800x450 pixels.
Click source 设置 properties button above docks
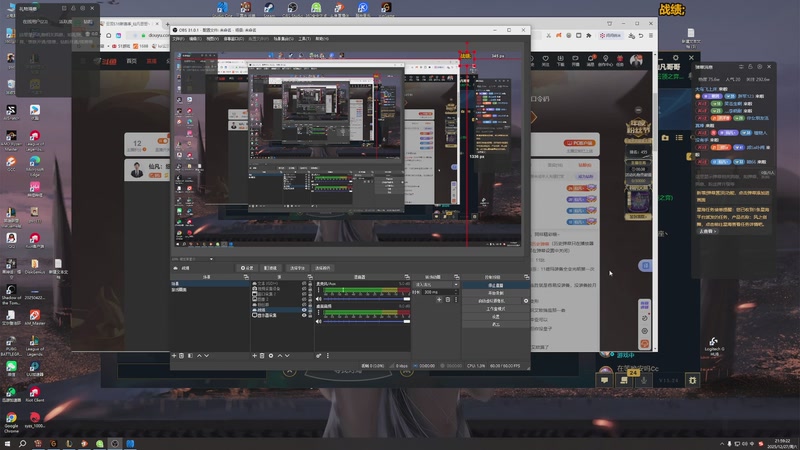(247, 268)
